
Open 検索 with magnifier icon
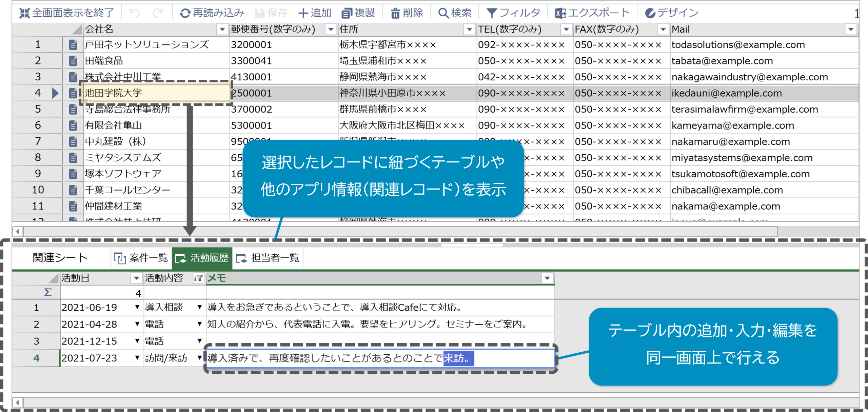pyautogui.click(x=443, y=13)
